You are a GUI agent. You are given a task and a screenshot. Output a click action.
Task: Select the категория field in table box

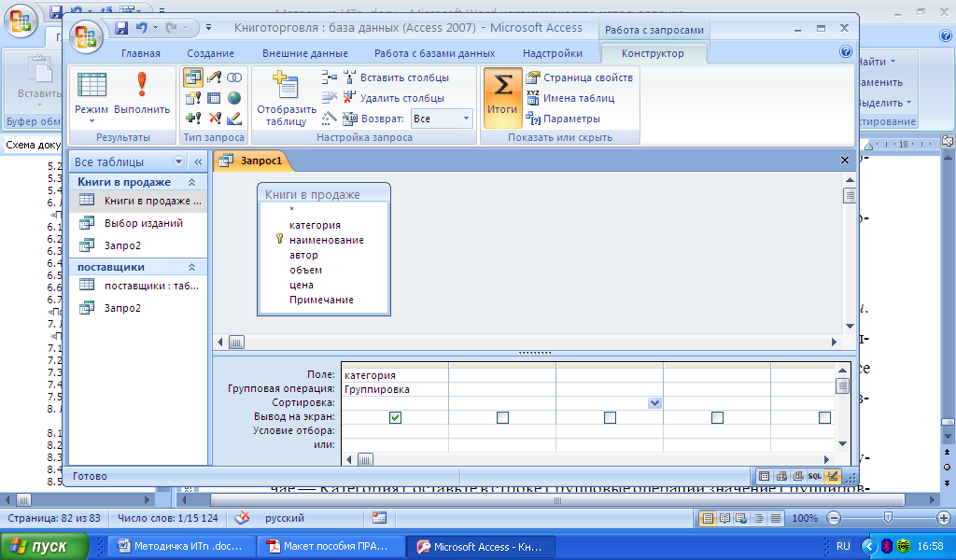315,225
